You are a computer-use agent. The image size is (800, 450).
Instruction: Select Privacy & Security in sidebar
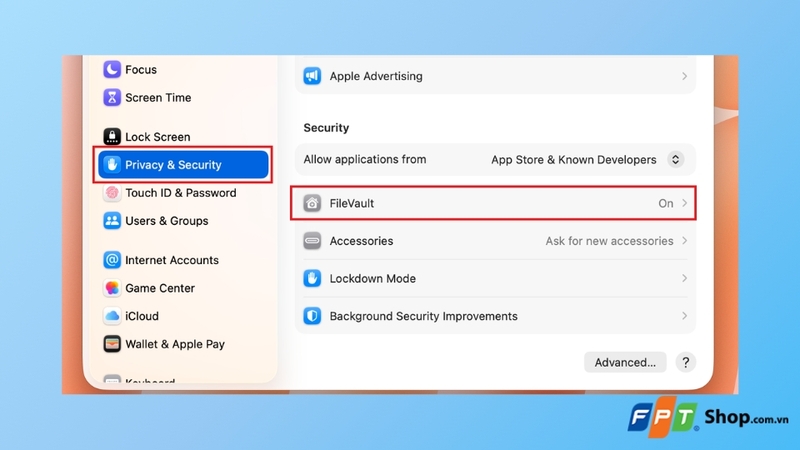point(183,165)
